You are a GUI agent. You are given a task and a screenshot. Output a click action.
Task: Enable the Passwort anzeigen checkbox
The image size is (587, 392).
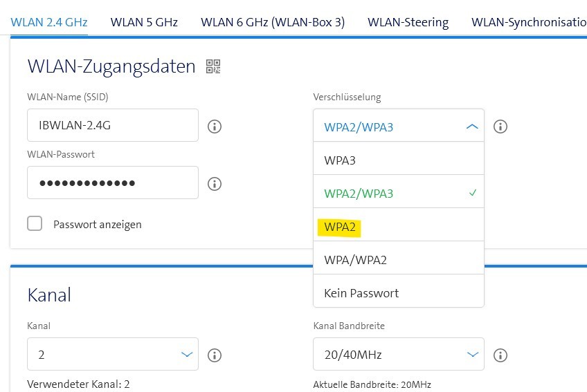point(35,224)
